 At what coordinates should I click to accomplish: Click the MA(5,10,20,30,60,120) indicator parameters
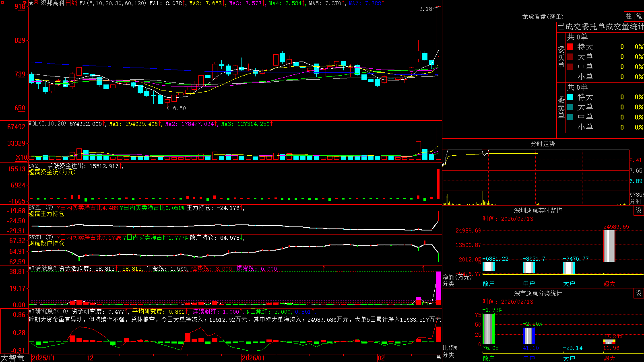(x=113, y=3)
